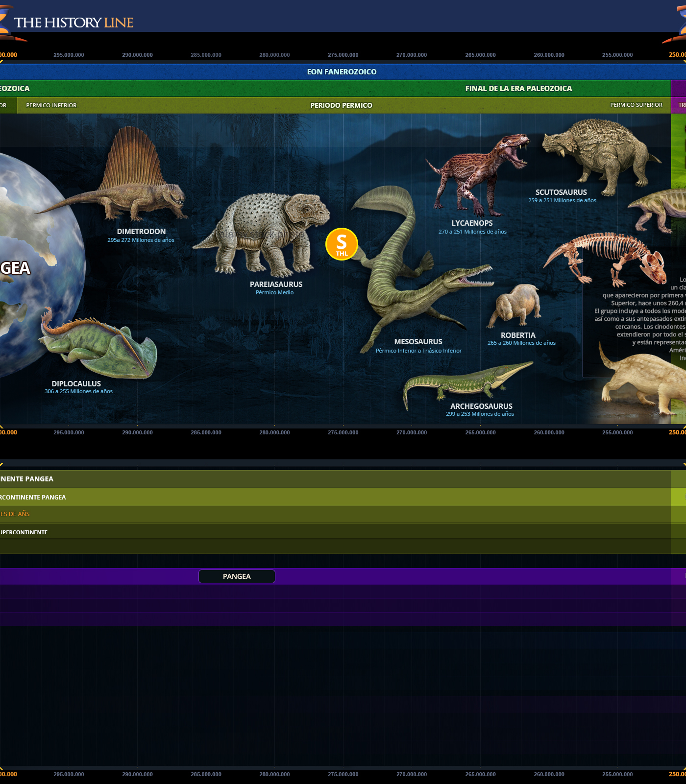The width and height of the screenshot is (686, 784).
Task: Click the yellow S THL marker icon
Action: pyautogui.click(x=342, y=244)
